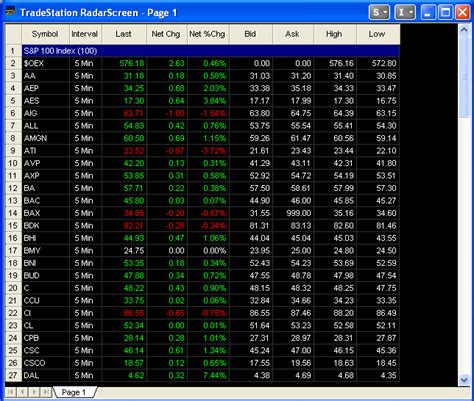Click the Symbol column header
Screen dimensions: 474x401
45,34
